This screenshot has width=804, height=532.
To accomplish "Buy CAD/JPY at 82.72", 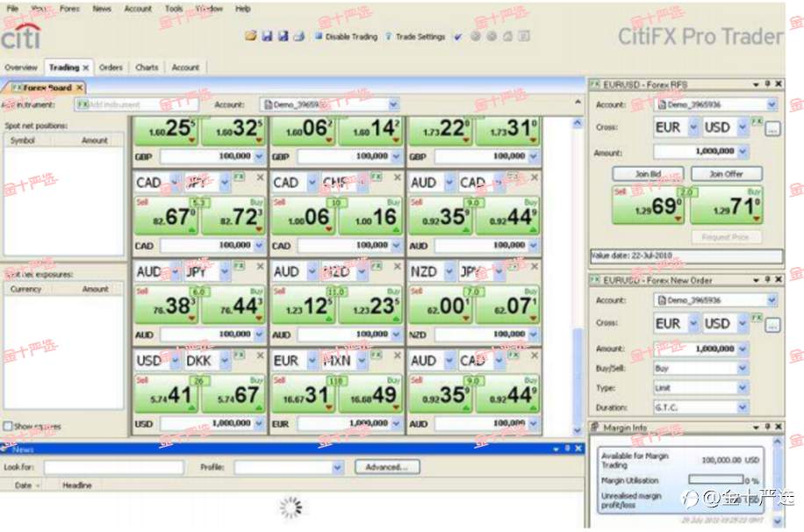I will [x=233, y=216].
